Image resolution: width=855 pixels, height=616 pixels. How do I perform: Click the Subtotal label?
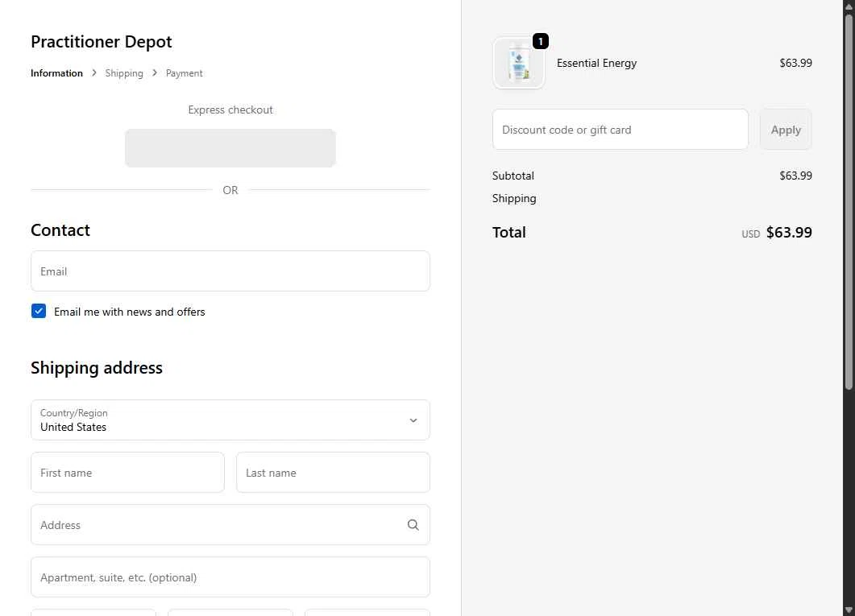(513, 176)
